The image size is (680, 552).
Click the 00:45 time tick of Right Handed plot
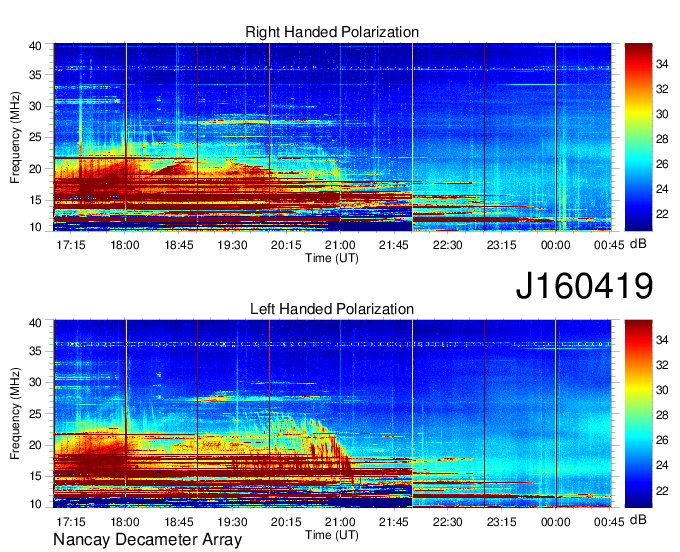tap(609, 245)
